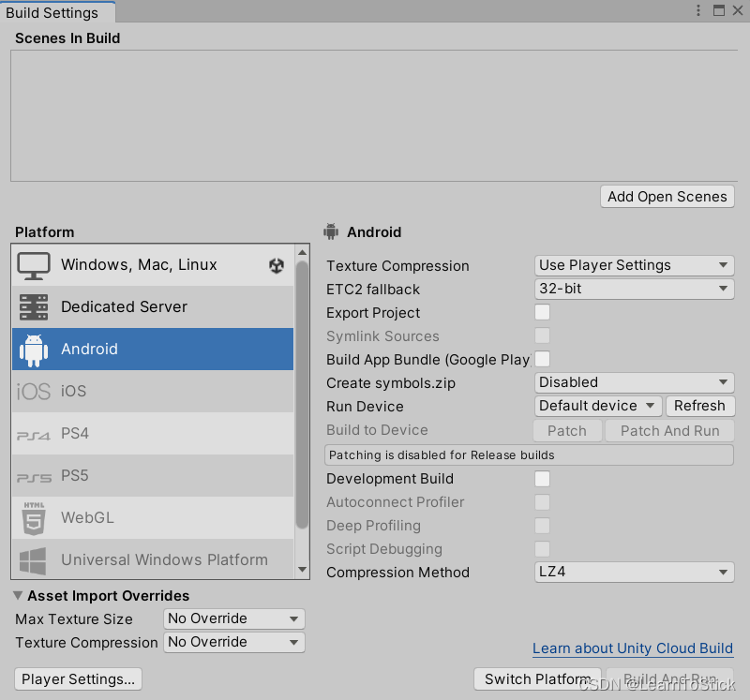Image resolution: width=750 pixels, height=700 pixels.
Task: Toggle the Autoconnect Profiler checkbox
Action: point(543,502)
